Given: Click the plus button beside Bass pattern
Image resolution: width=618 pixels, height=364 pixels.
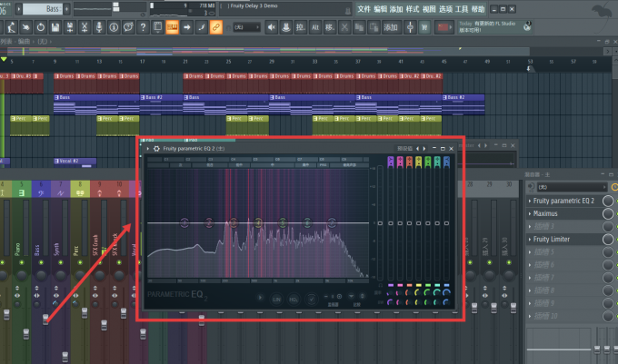Looking at the screenshot, I should click(66, 9).
